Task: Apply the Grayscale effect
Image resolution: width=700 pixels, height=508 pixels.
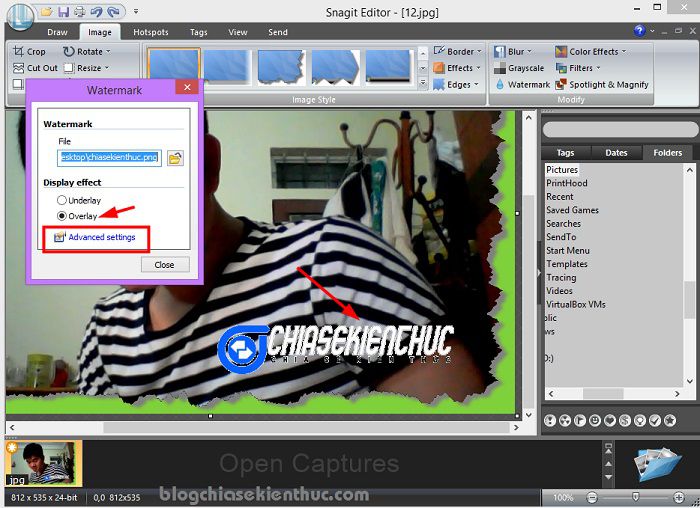Action: click(x=519, y=68)
